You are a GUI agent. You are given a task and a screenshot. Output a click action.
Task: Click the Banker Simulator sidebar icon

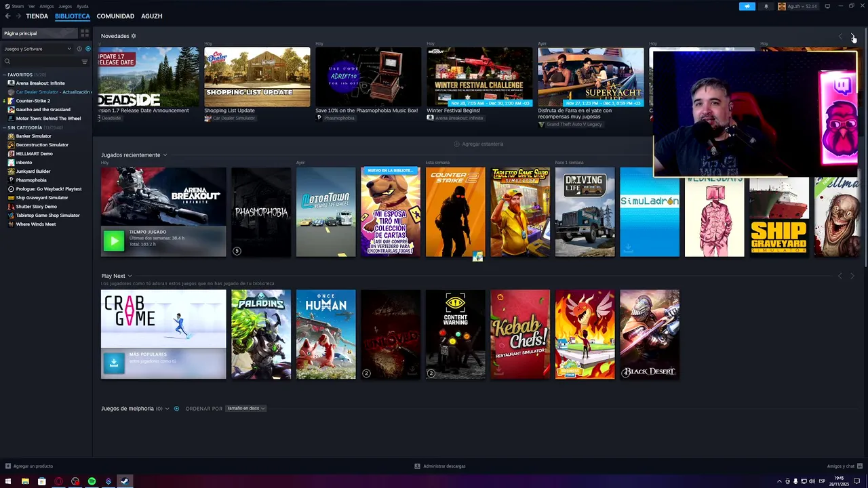[x=11, y=136]
